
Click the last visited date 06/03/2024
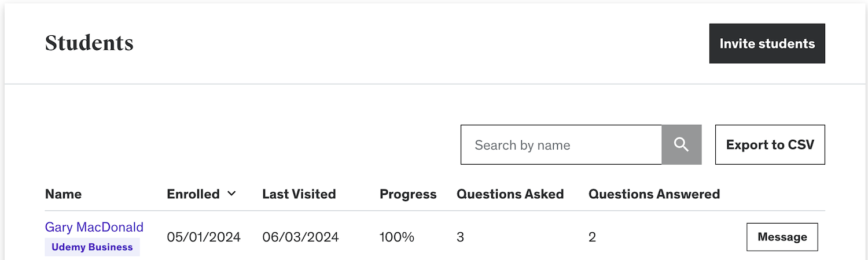(x=300, y=237)
